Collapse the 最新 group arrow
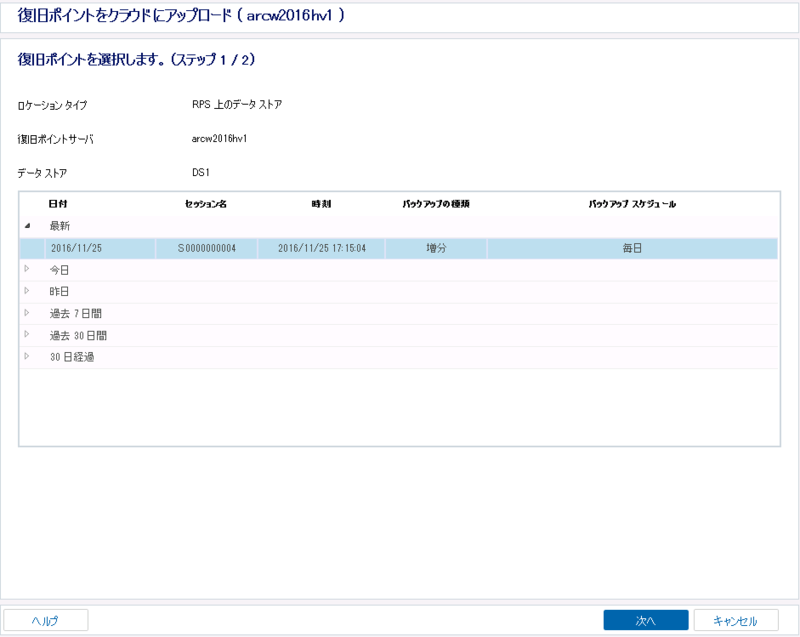Viewport: 800px width, 637px height. click(x=27, y=226)
